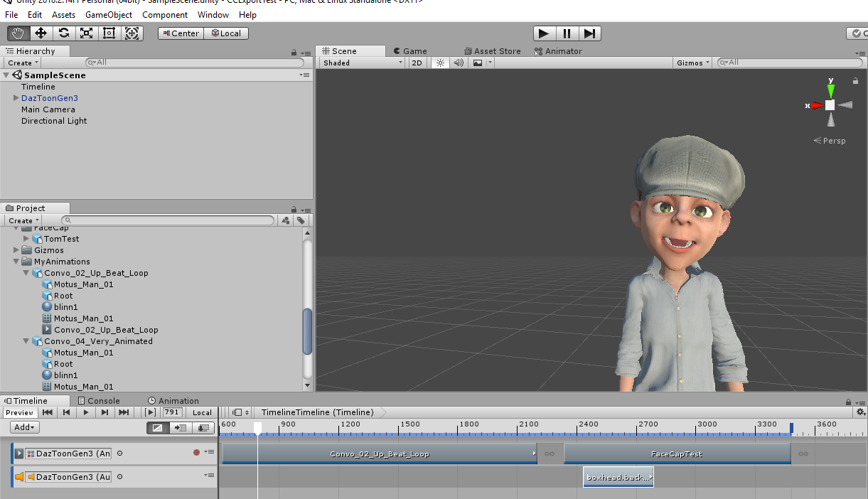Click the timeline playhead marker

click(x=257, y=427)
